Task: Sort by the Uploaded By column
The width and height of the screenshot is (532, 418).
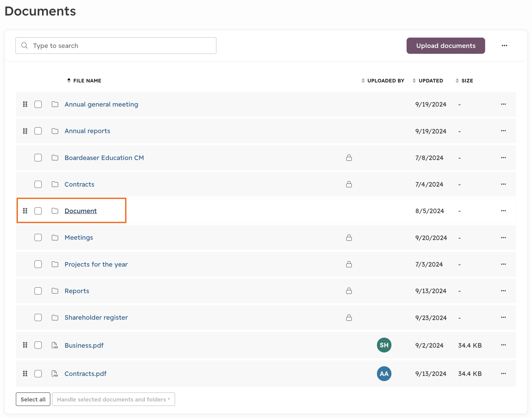Action: pos(383,81)
